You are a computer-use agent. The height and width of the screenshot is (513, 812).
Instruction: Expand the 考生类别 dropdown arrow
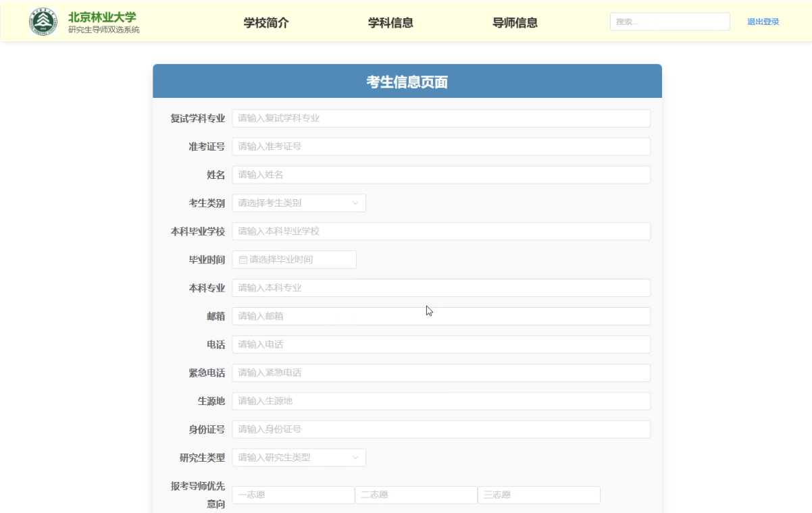coord(355,203)
